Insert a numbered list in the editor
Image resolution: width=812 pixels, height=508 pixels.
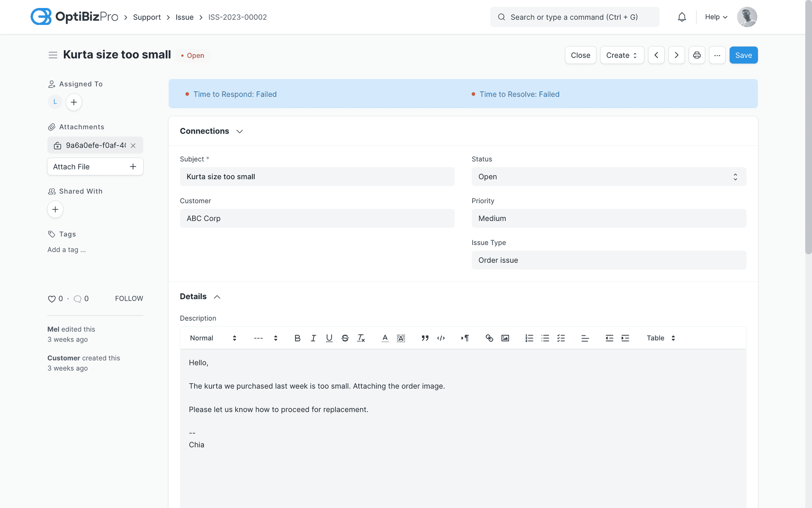[x=529, y=338]
